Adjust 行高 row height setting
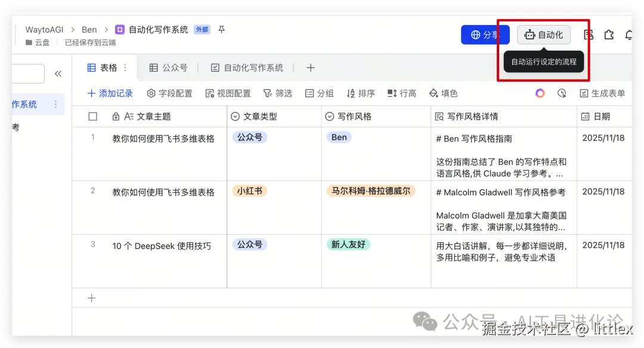Image resolution: width=644 pixels, height=348 pixels. 402,93
